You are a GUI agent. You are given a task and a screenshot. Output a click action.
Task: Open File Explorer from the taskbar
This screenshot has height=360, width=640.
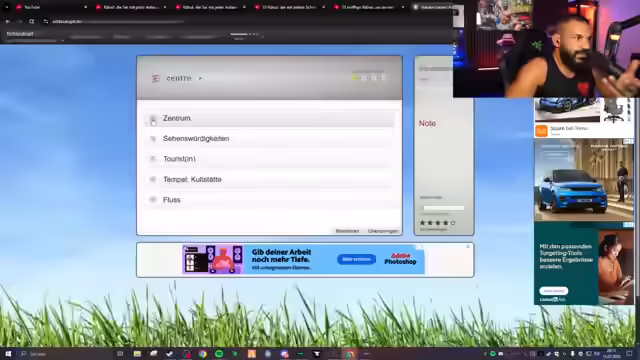137,353
